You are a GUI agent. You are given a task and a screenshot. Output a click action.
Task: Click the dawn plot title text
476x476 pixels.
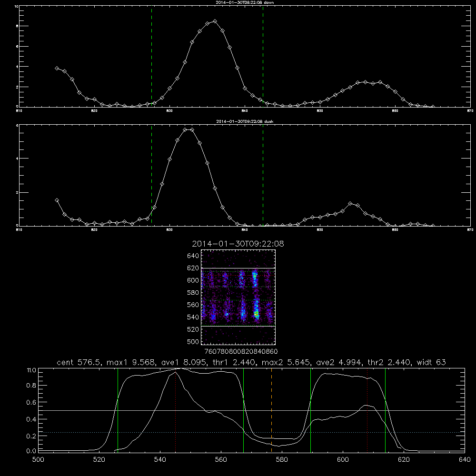[245, 2]
